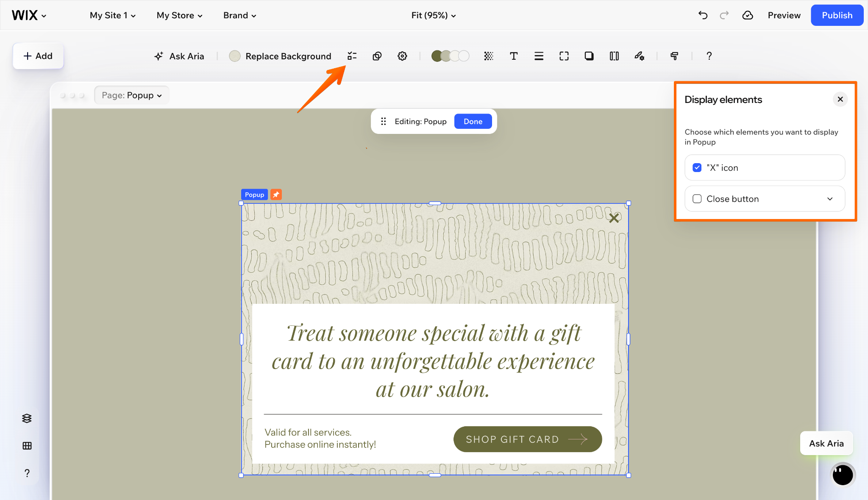The image size is (868, 500).
Task: Click the Ask Aria sparkle in toolbar
Action: 179,56
